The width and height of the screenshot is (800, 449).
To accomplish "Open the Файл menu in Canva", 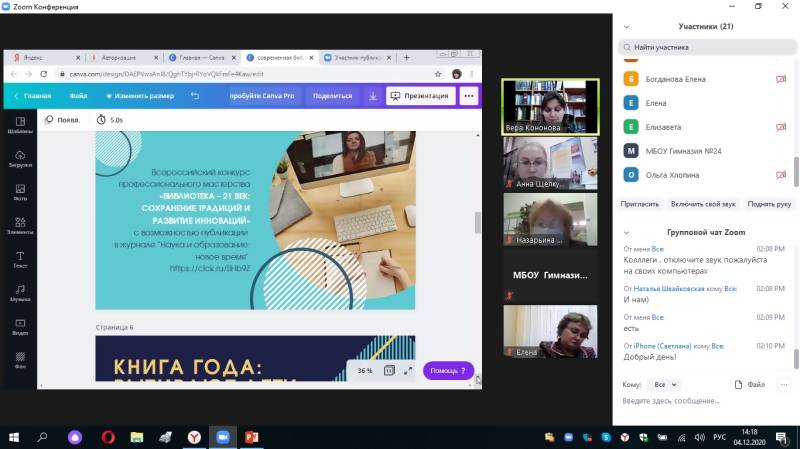I will pos(78,96).
